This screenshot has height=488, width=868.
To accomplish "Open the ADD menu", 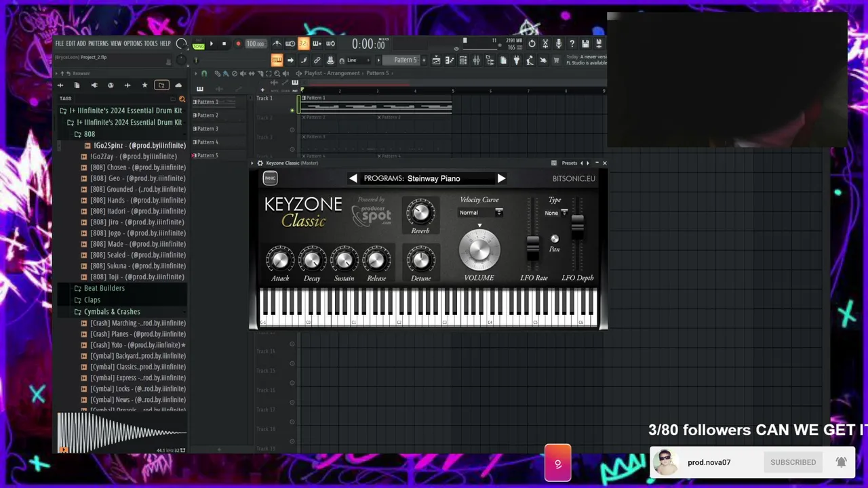I will [81, 43].
